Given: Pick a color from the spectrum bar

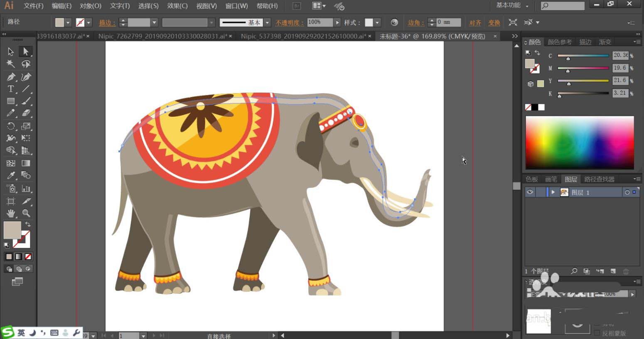Looking at the screenshot, I should 580,142.
